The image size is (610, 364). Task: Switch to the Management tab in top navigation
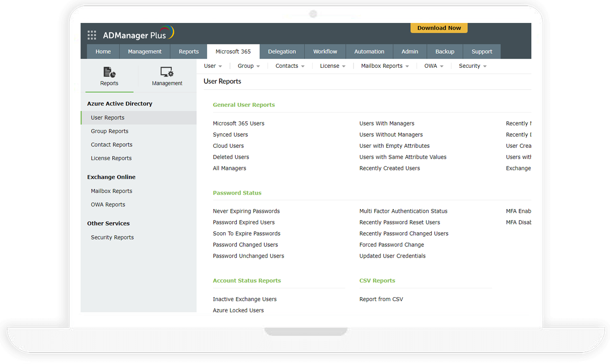pos(145,52)
